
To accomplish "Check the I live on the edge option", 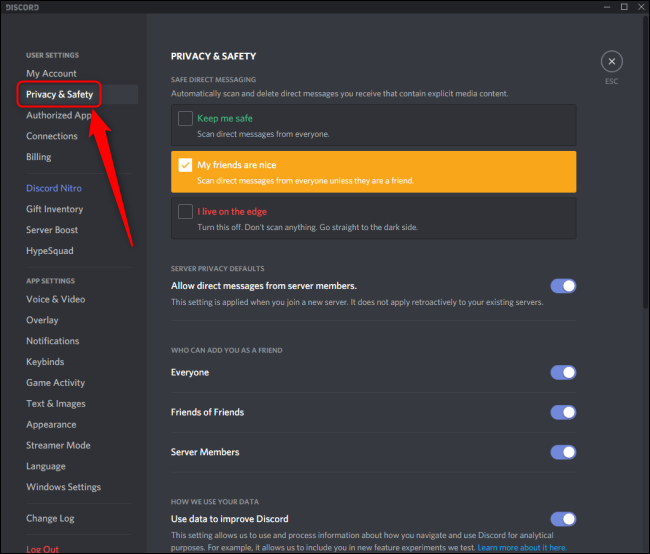I will [x=185, y=211].
